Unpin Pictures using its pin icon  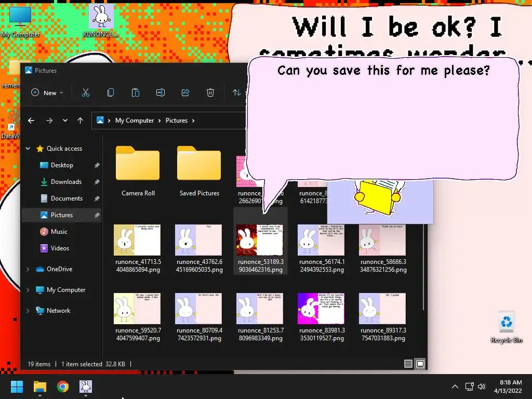click(97, 215)
